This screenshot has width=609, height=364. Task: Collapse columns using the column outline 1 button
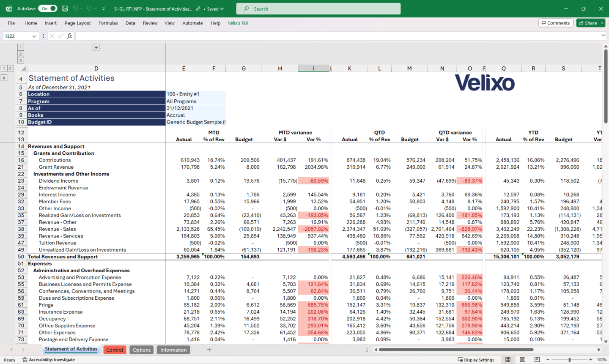coord(20,47)
